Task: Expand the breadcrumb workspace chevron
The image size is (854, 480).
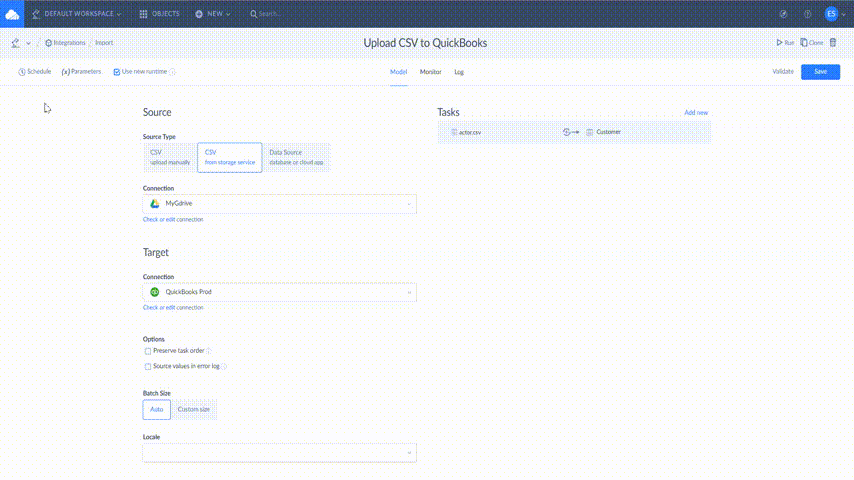Action: click(x=28, y=43)
